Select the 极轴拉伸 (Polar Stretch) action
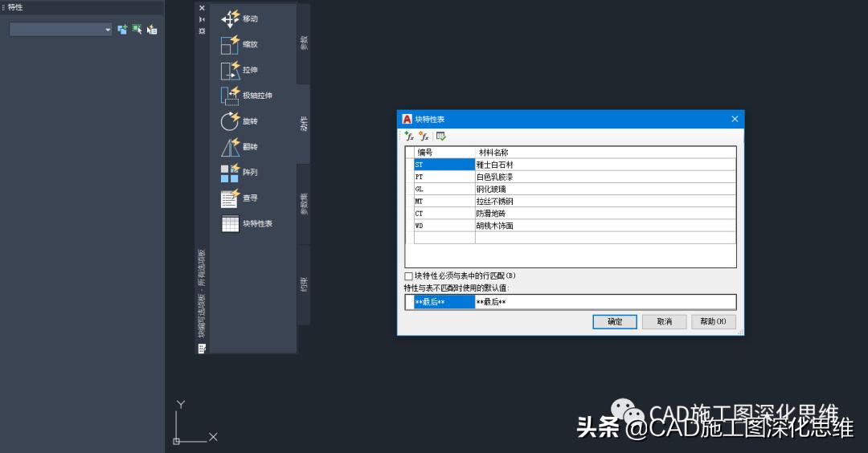 point(247,95)
